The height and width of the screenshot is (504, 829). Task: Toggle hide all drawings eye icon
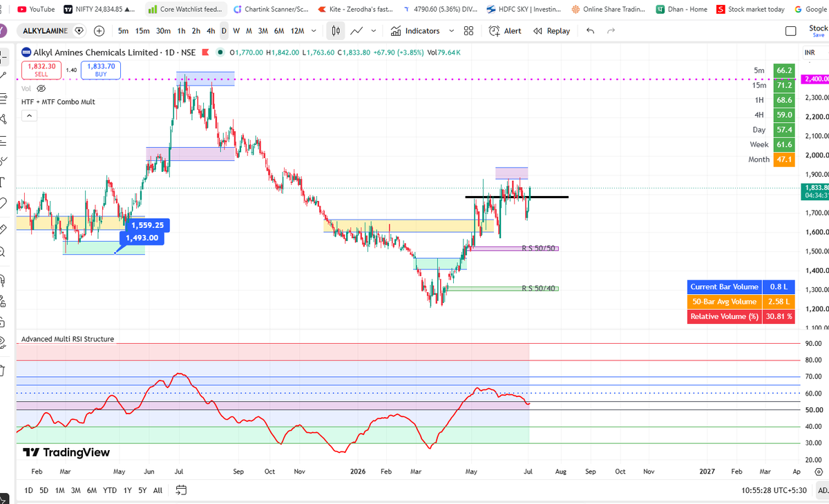point(3,341)
